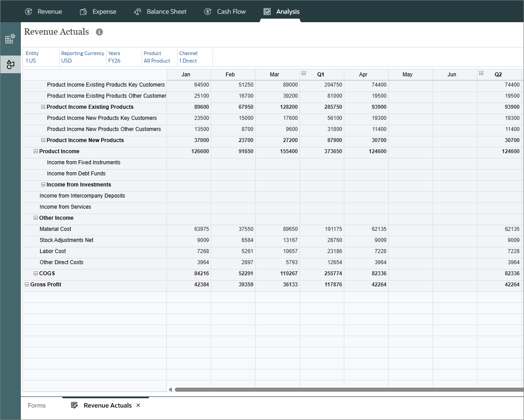The width and height of the screenshot is (524, 420).
Task: Click the scroll left arrow
Action: click(x=170, y=389)
